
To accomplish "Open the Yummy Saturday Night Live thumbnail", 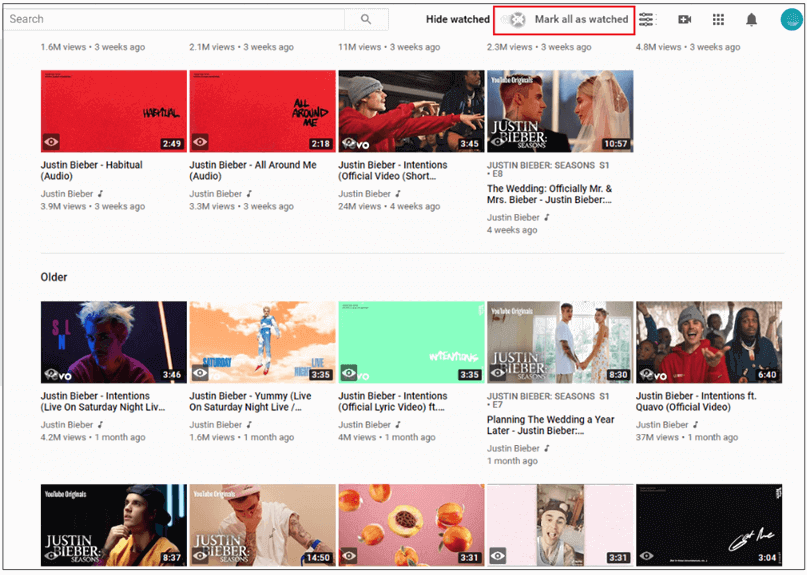I will click(262, 342).
